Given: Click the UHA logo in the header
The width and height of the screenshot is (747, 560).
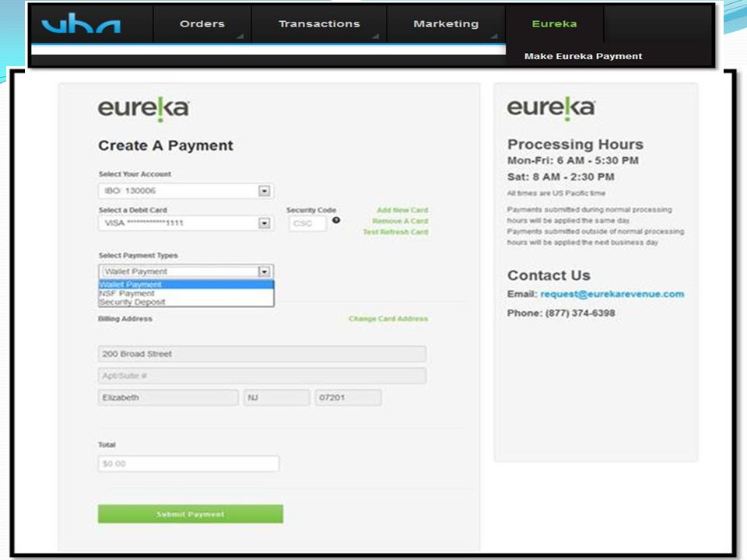Looking at the screenshot, I should pyautogui.click(x=81, y=23).
